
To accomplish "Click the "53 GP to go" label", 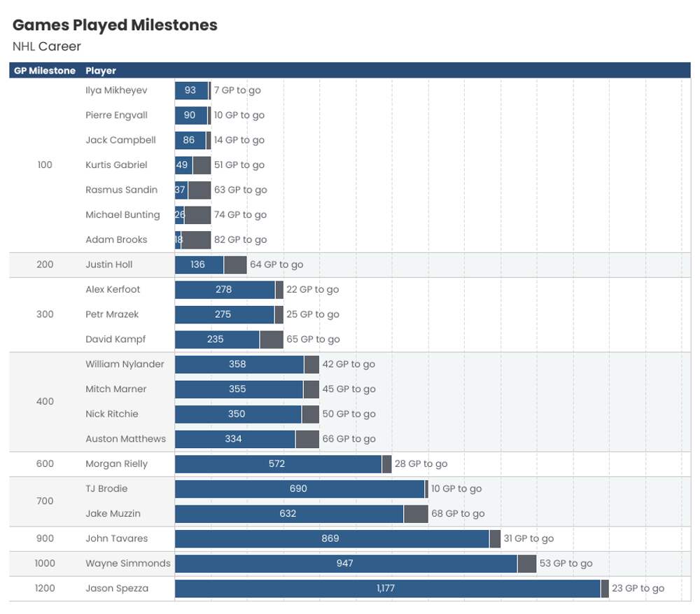I will pyautogui.click(x=566, y=564).
